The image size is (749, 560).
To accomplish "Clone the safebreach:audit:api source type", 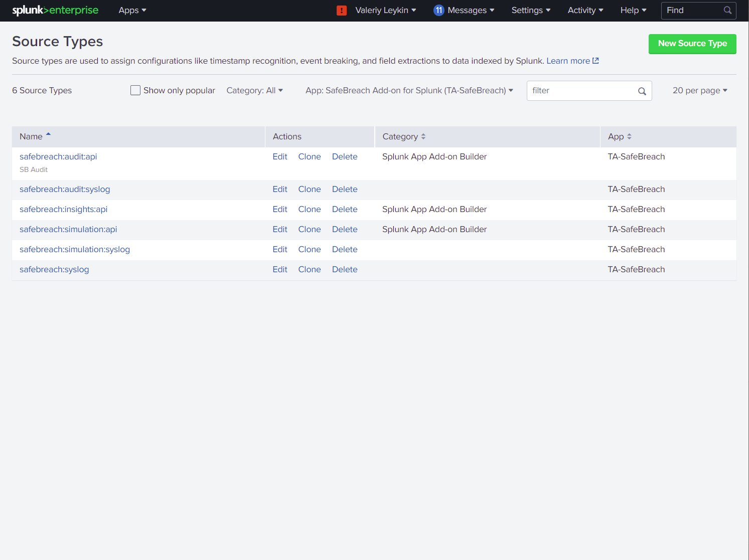I will pyautogui.click(x=310, y=156).
